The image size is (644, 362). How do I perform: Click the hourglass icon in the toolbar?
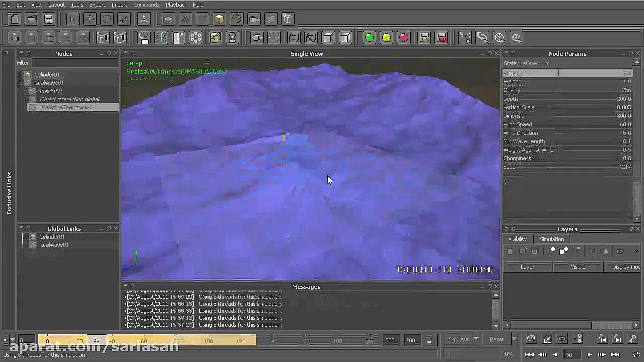232,38
